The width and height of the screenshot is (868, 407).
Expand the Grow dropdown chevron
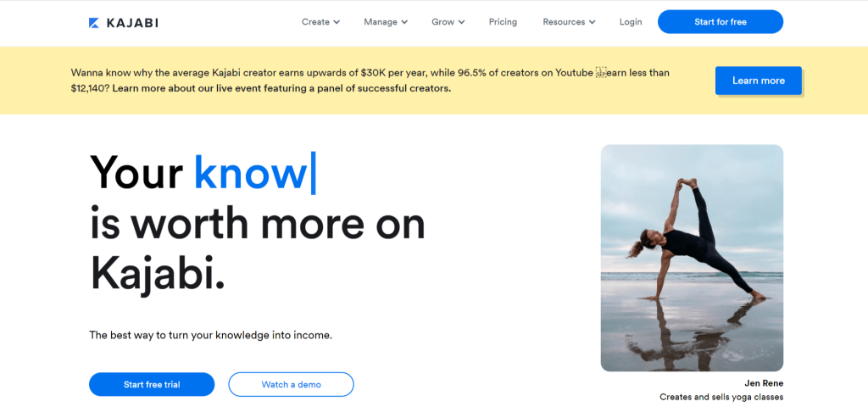click(x=462, y=22)
